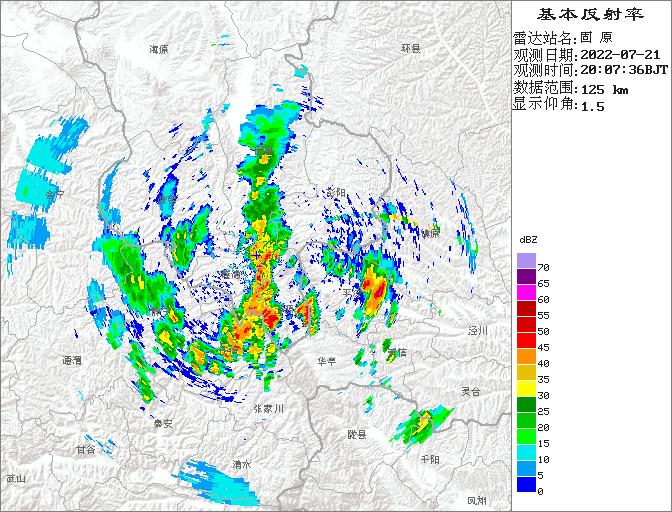Image resolution: width=672 pixels, height=512 pixels.
Task: Select the 60 dBZ magenta legend swatch
Action: click(526, 292)
